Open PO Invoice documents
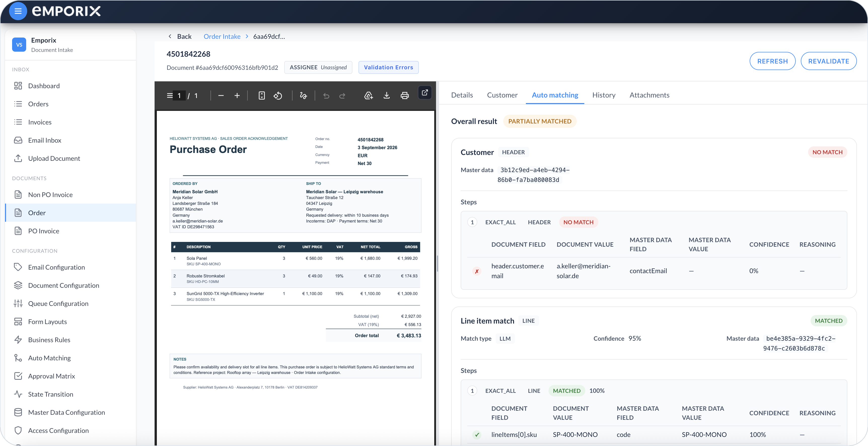The height and width of the screenshot is (446, 868). point(70,231)
